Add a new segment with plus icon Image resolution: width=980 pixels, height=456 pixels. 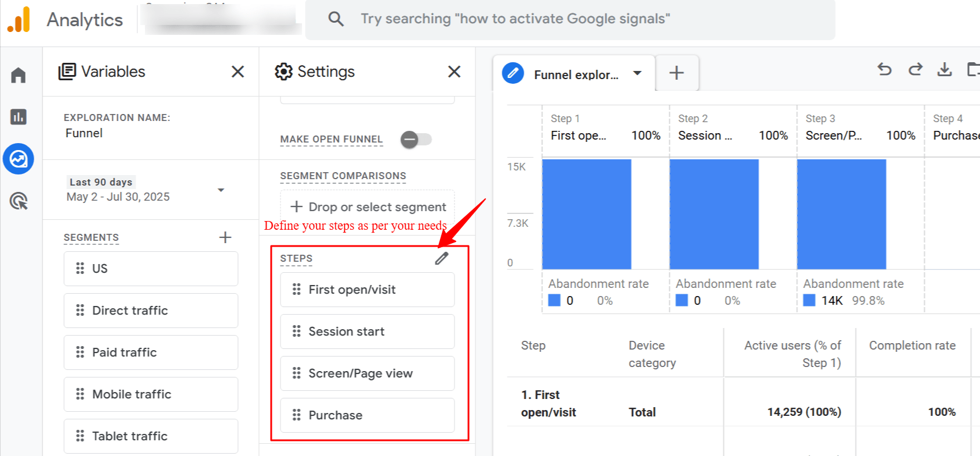(225, 237)
